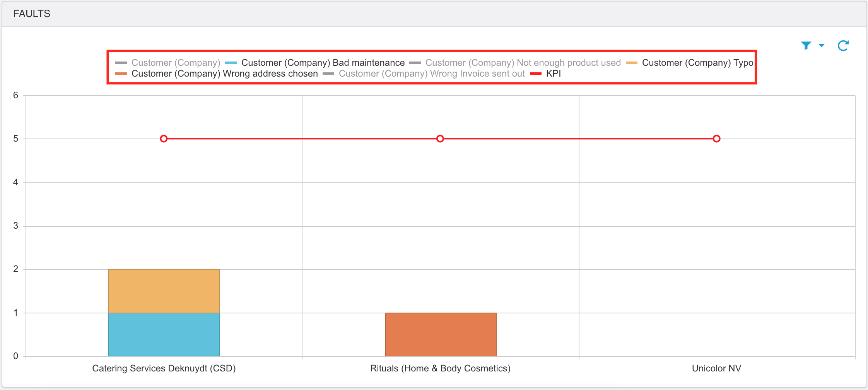868x390 pixels.
Task: Toggle the Wrong address chosen series
Action: coord(217,74)
